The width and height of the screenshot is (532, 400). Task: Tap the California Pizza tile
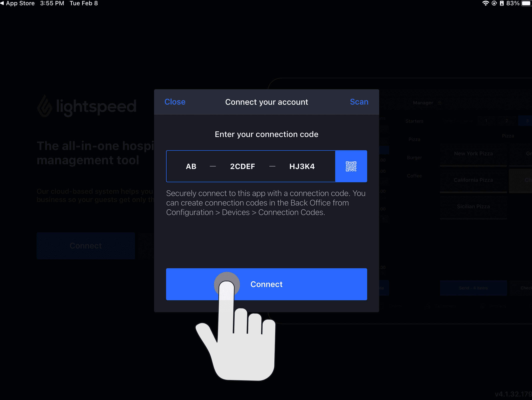coord(473,180)
